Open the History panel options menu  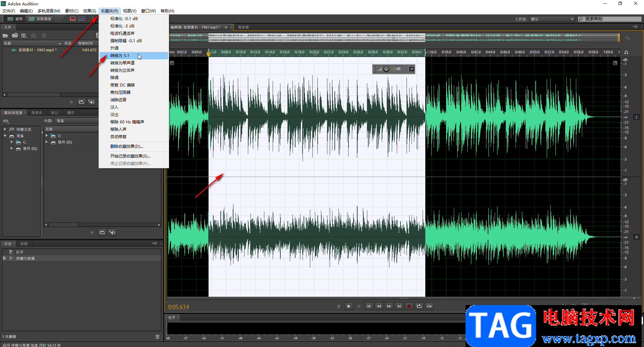[154, 243]
